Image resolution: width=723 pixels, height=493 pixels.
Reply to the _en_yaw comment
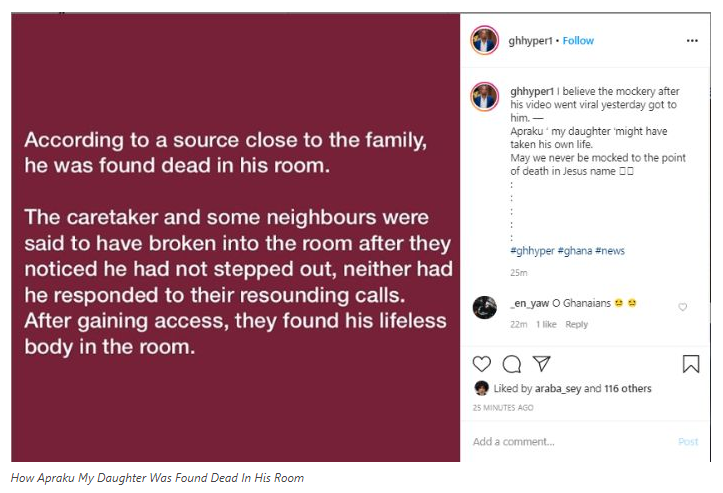576,324
